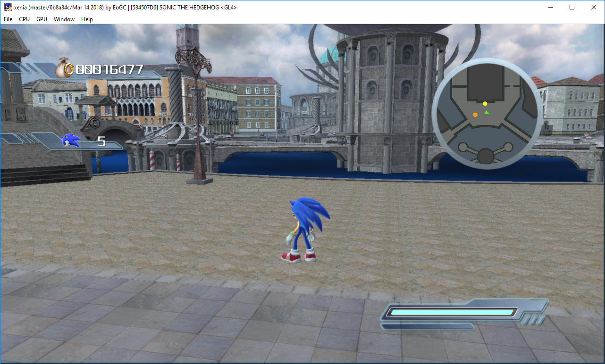This screenshot has width=605, height=364.
Task: Open the CPU menu
Action: (x=24, y=19)
